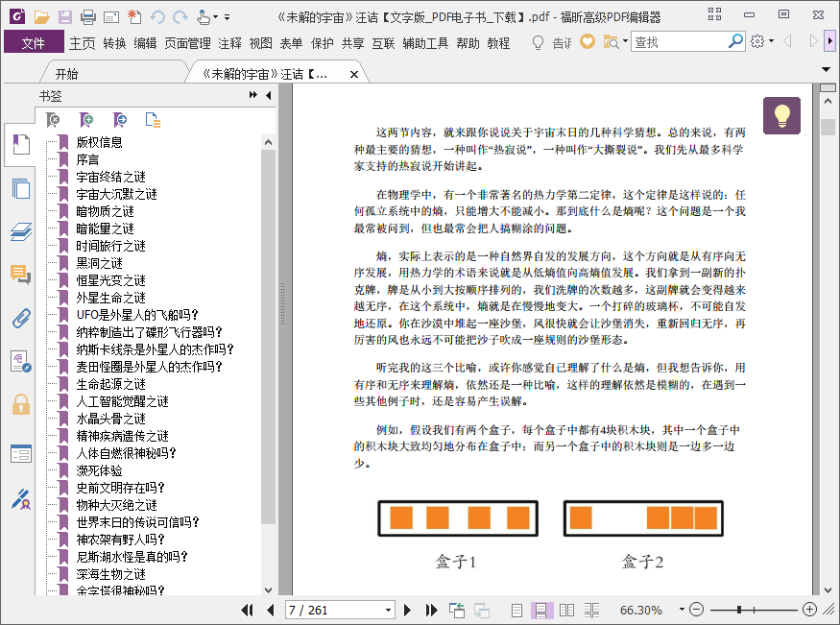The image size is (840, 625).
Task: Undo the last action
Action: 157,17
